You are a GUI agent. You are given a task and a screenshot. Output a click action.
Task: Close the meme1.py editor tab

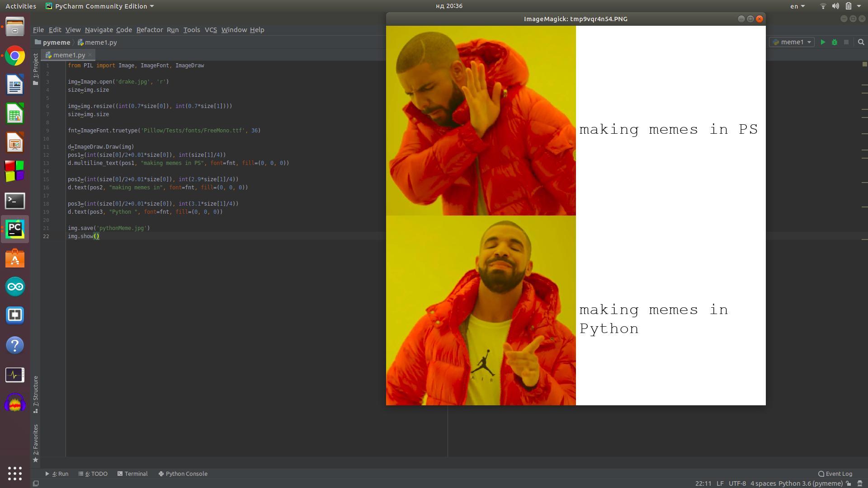90,55
